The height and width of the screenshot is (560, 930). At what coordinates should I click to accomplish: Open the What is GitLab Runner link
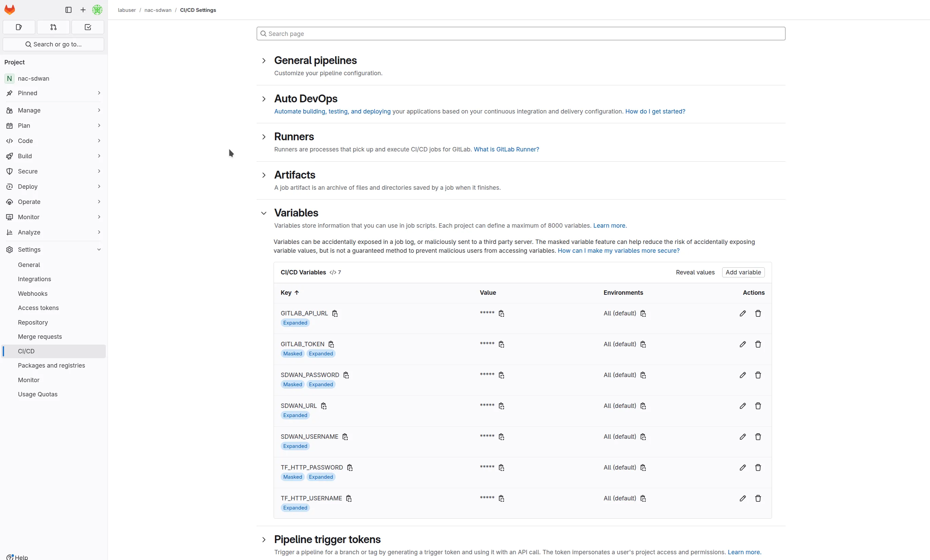(x=506, y=149)
